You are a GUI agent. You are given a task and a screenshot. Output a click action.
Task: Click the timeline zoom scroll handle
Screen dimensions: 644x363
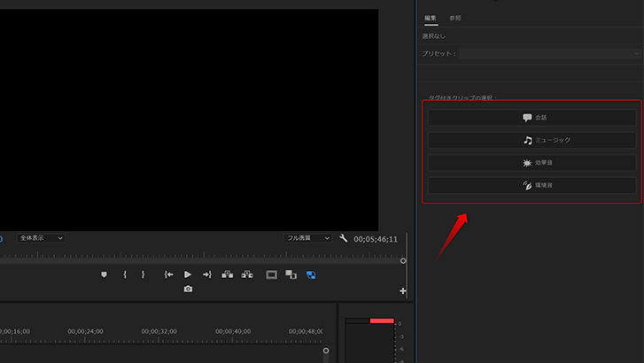pyautogui.click(x=326, y=351)
